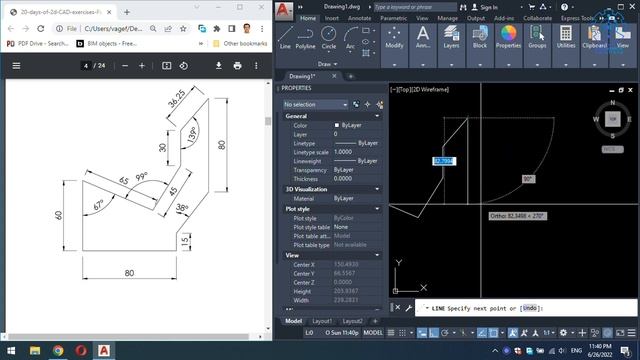The width and height of the screenshot is (640, 360).
Task: Collapse the General section in Properties
Action: point(377,116)
